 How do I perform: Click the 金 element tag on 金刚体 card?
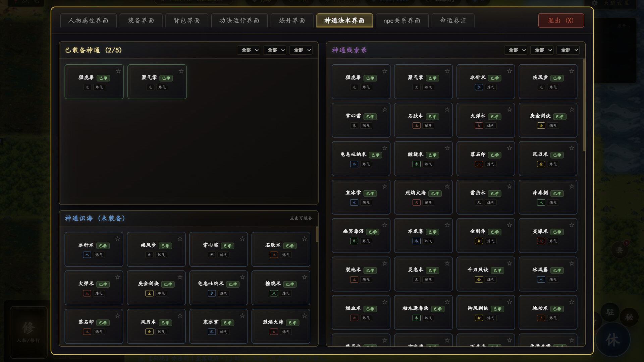(x=479, y=241)
